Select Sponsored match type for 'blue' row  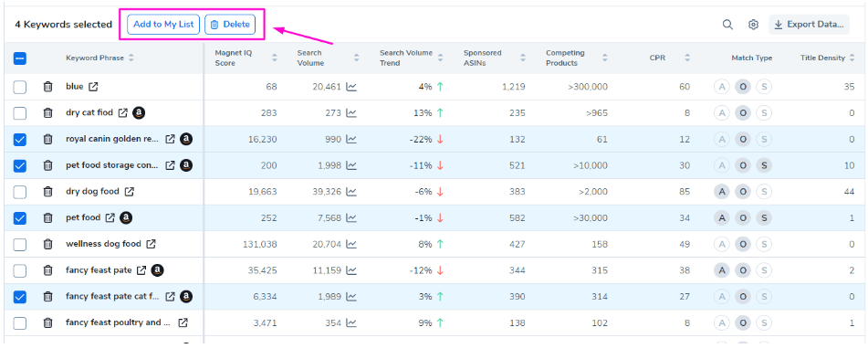tap(764, 87)
